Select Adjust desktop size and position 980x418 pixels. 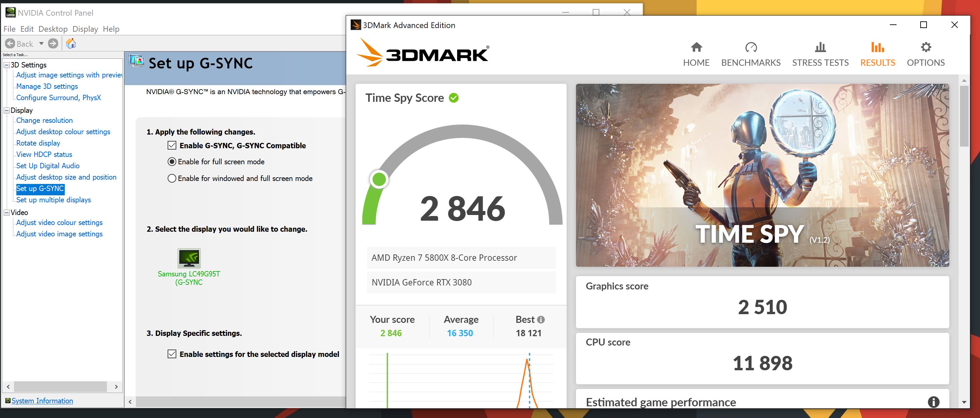pyautogui.click(x=66, y=177)
